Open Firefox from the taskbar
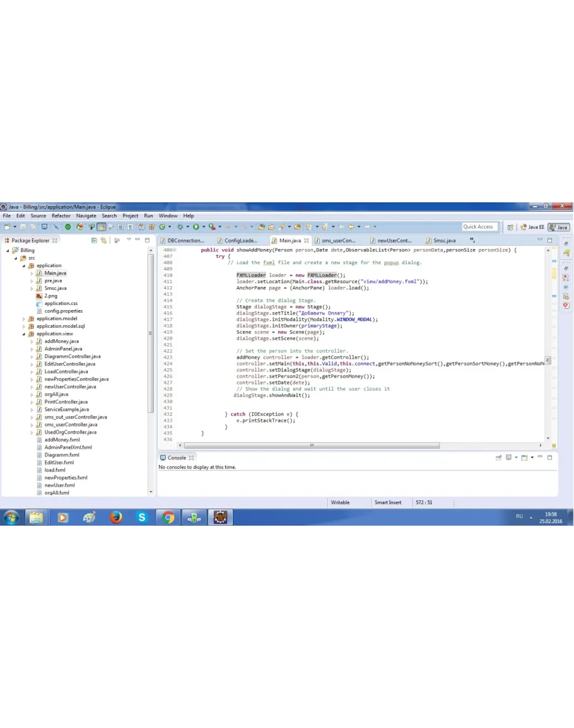 click(x=115, y=517)
